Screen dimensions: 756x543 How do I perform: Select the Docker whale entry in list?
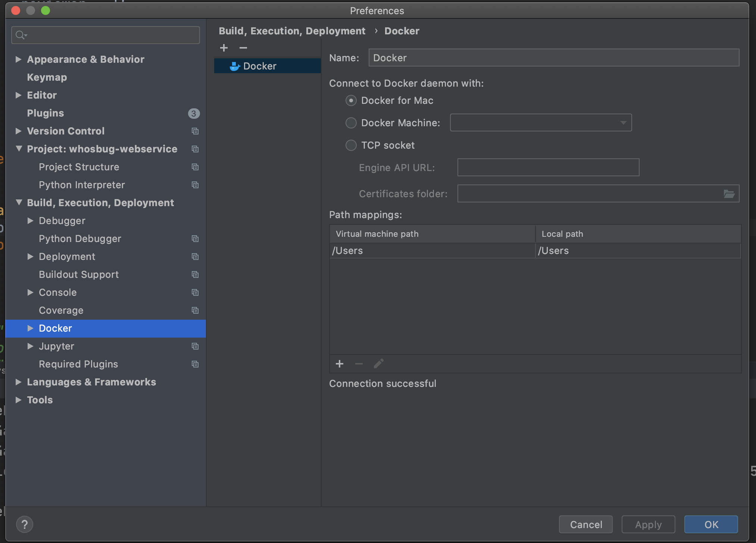coord(267,66)
